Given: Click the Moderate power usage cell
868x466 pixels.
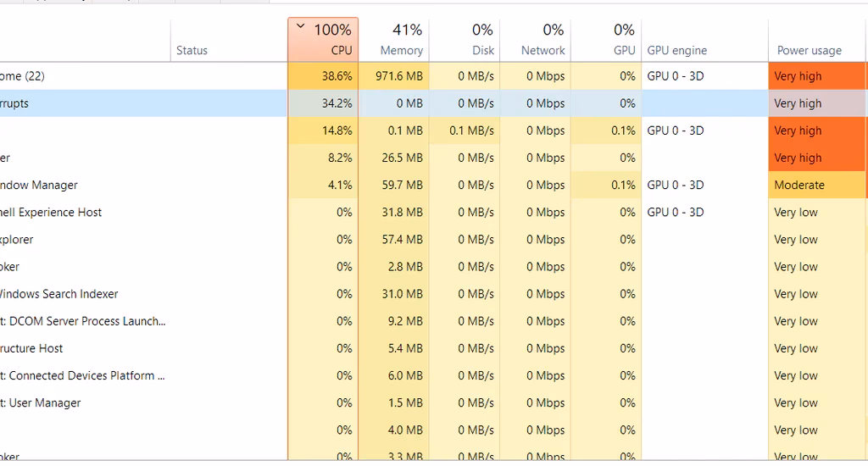Looking at the screenshot, I should coord(816,185).
